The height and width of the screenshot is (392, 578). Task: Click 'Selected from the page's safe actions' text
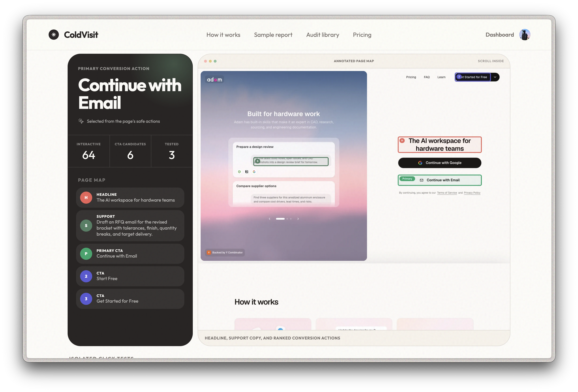pyautogui.click(x=123, y=121)
